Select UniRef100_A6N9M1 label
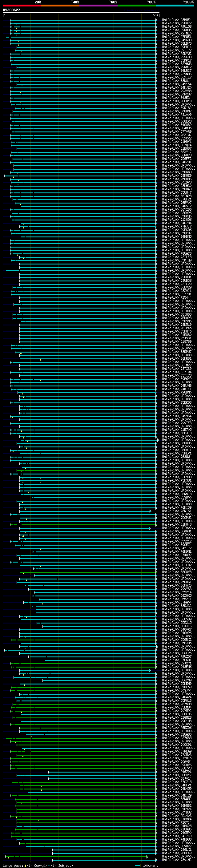197x868 pixels. 177,551
